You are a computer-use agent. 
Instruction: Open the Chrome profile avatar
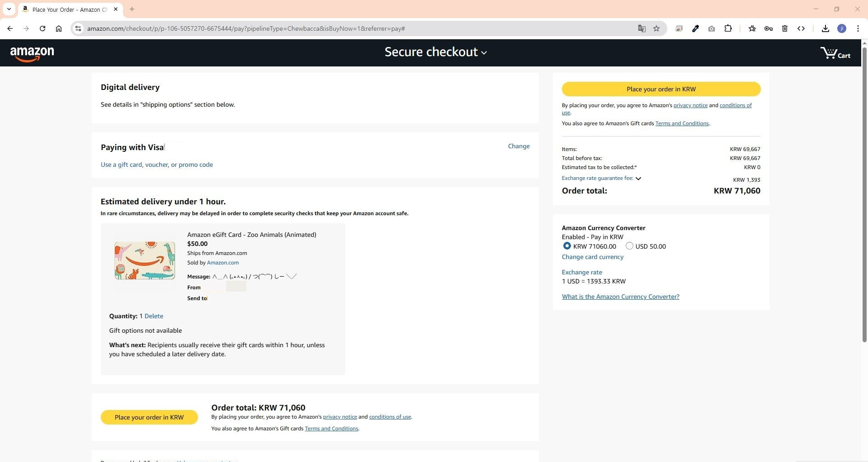tap(842, 28)
